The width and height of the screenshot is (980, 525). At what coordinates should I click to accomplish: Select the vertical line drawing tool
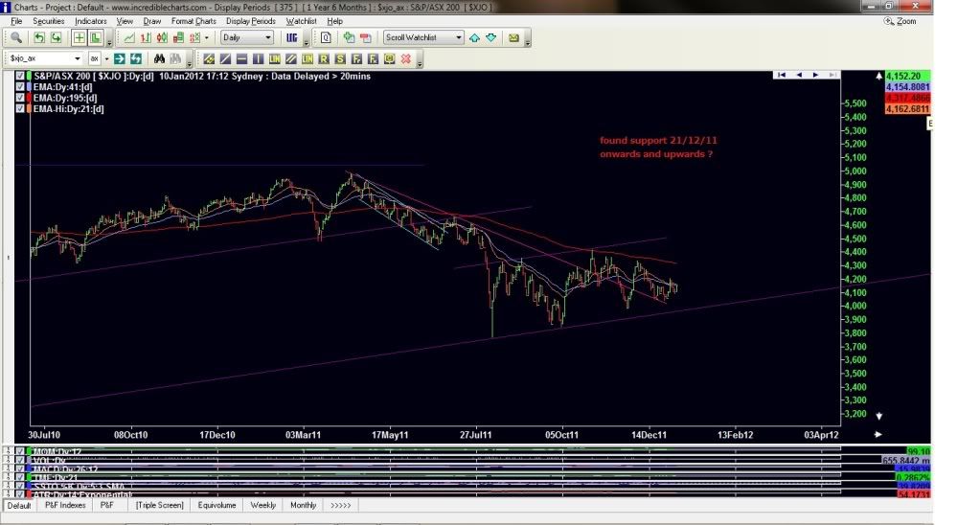258,58
